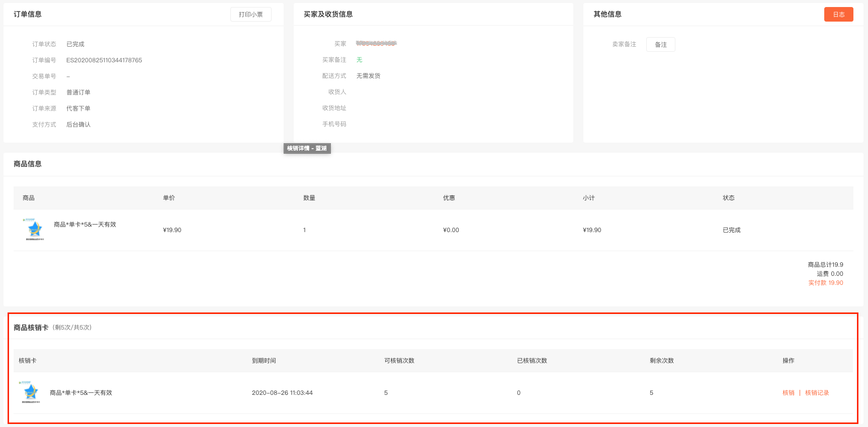868x427 pixels.
Task: Click product name in 商品核销卡 row
Action: [x=81, y=393]
